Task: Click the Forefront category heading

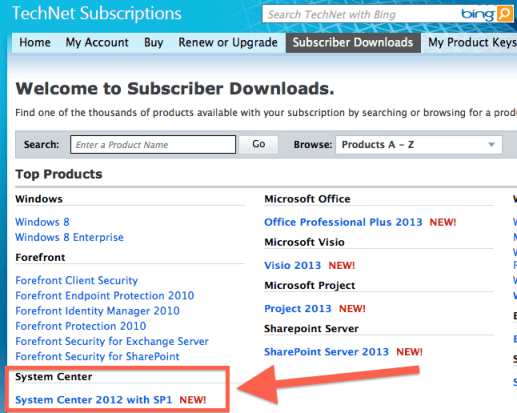Action: pos(40,257)
